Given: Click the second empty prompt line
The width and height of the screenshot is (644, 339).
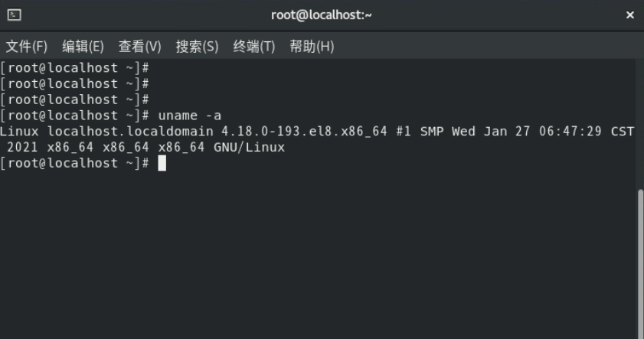Looking at the screenshot, I should click(74, 84).
